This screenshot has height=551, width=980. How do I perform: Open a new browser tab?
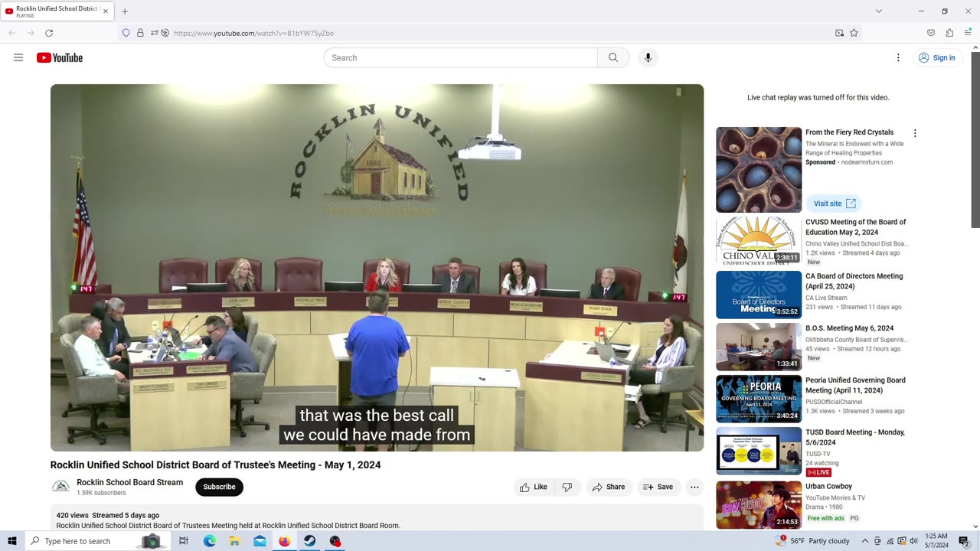[x=125, y=11]
